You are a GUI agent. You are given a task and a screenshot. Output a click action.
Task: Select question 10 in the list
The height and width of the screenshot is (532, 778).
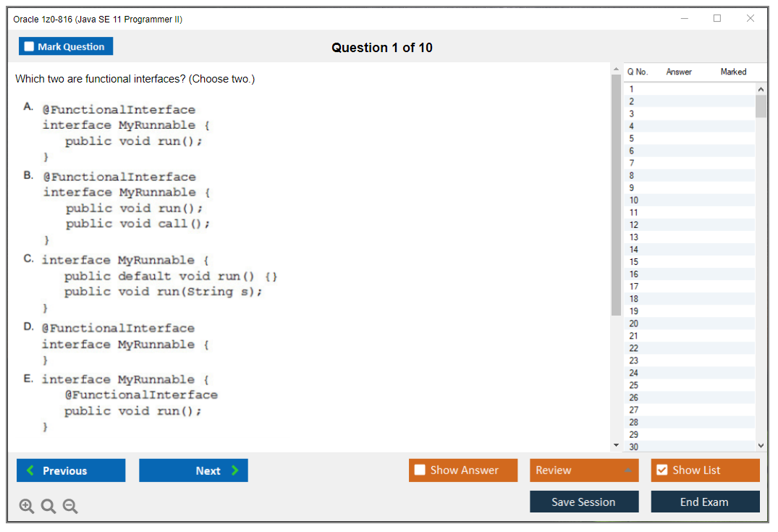634,200
